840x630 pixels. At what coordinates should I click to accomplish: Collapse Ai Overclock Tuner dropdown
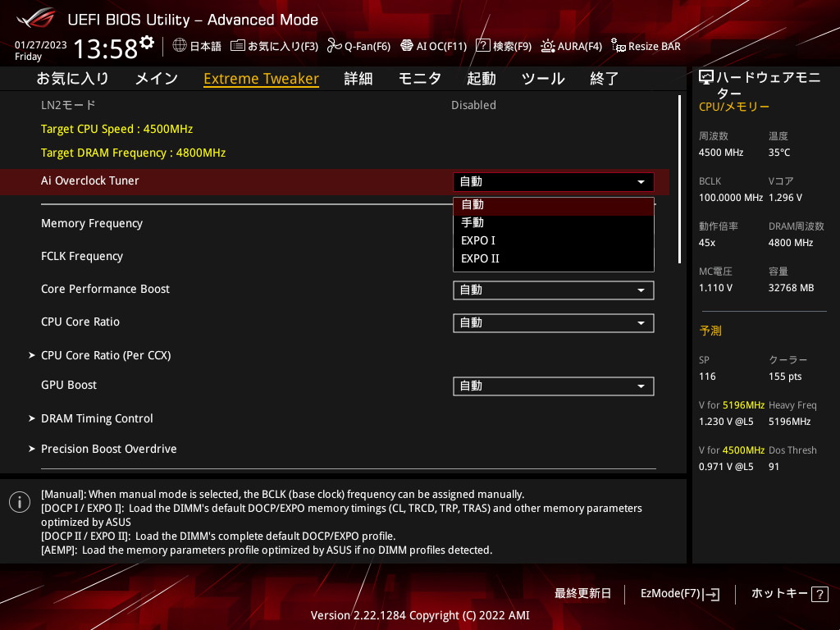tap(554, 181)
